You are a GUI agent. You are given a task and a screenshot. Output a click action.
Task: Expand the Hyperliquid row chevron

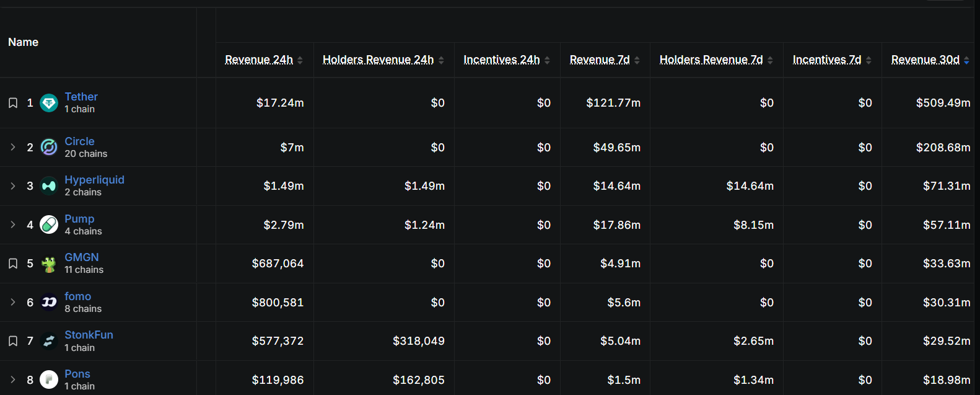tap(13, 186)
